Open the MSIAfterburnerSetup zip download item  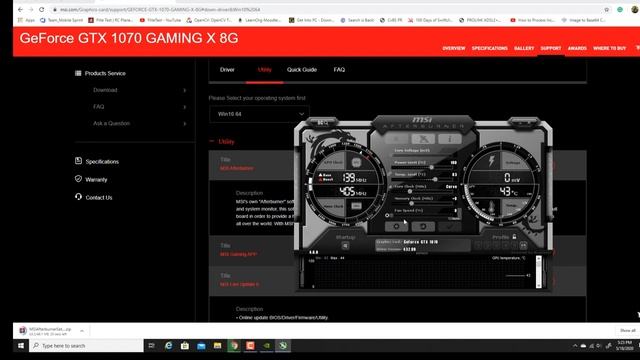click(x=46, y=331)
